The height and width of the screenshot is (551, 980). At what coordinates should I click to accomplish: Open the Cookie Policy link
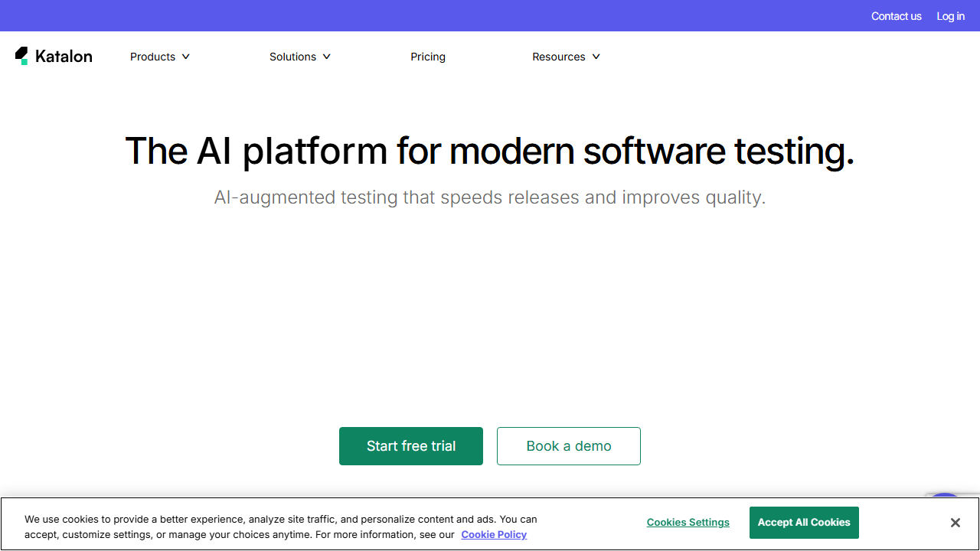494,535
